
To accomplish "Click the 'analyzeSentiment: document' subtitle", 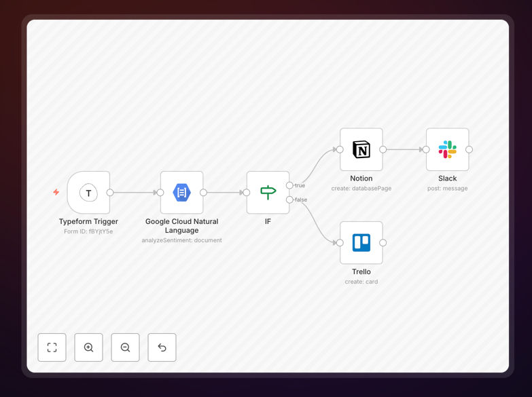I will 182,240.
